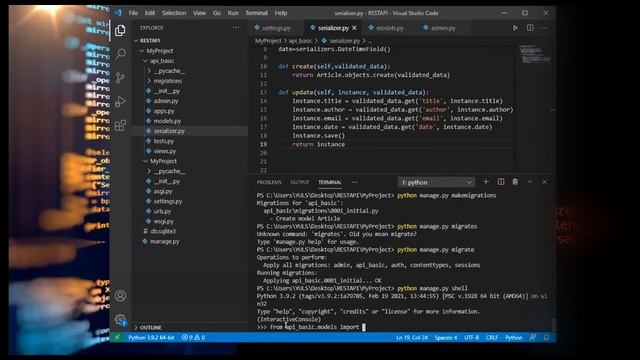The height and width of the screenshot is (360, 640).
Task: Click 'Ln 19, Col 24' in status bar
Action: (x=412, y=338)
